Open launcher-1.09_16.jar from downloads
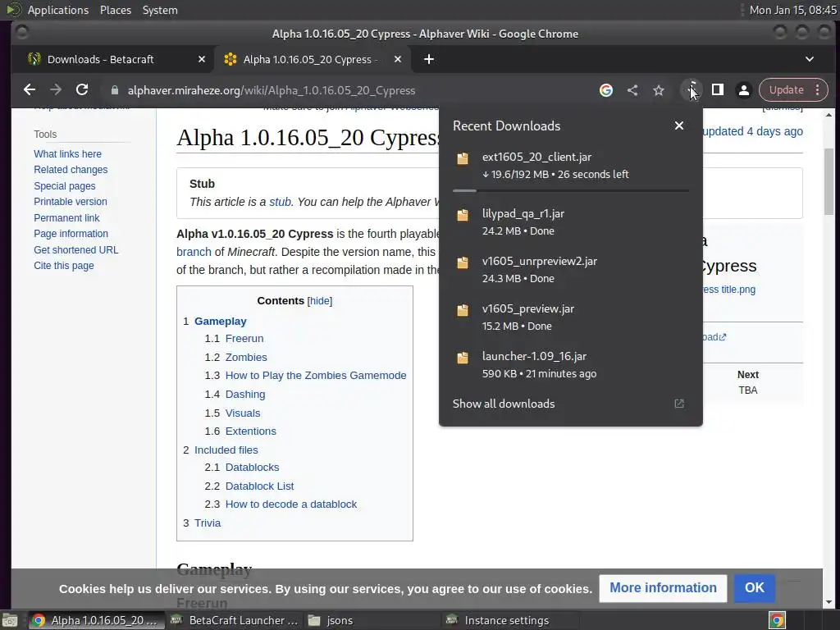840x630 pixels. 571,364
